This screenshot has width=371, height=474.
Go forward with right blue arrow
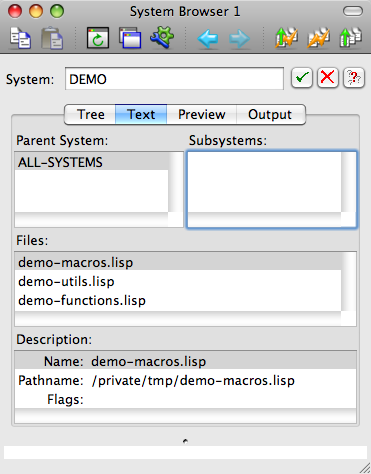click(x=239, y=39)
